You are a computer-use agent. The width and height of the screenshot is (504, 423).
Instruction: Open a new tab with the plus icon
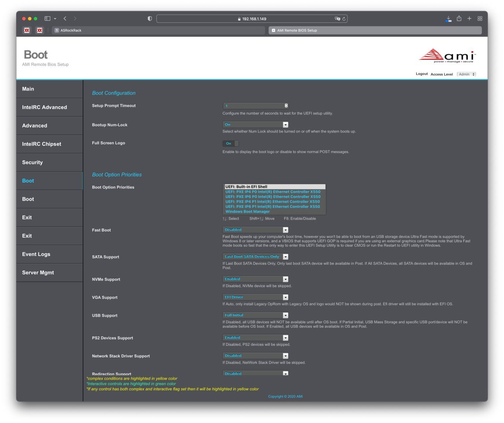pos(469,19)
